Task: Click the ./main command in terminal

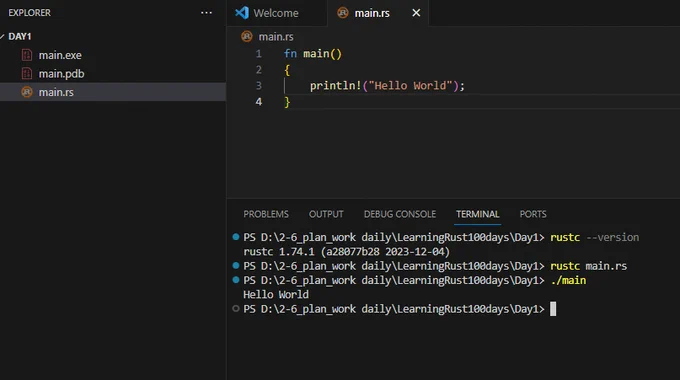Action: [568, 280]
